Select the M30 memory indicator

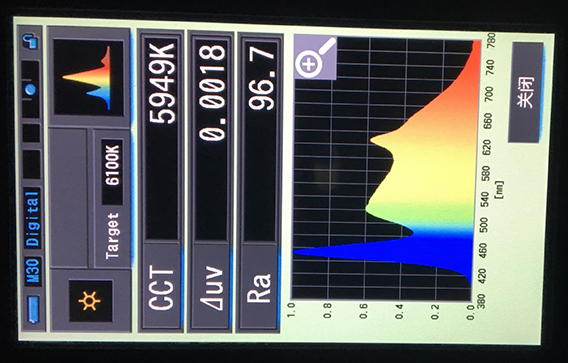[x=33, y=272]
